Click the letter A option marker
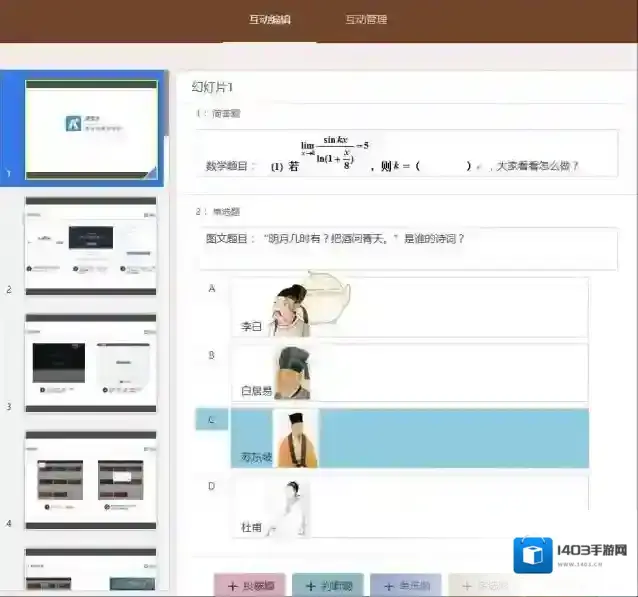Viewport: 638px width, 597px height. tap(212, 289)
